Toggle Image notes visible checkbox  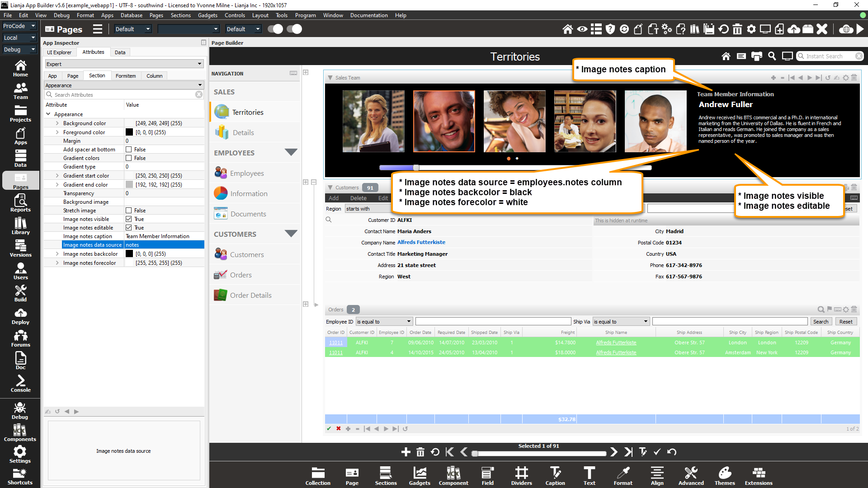(129, 219)
